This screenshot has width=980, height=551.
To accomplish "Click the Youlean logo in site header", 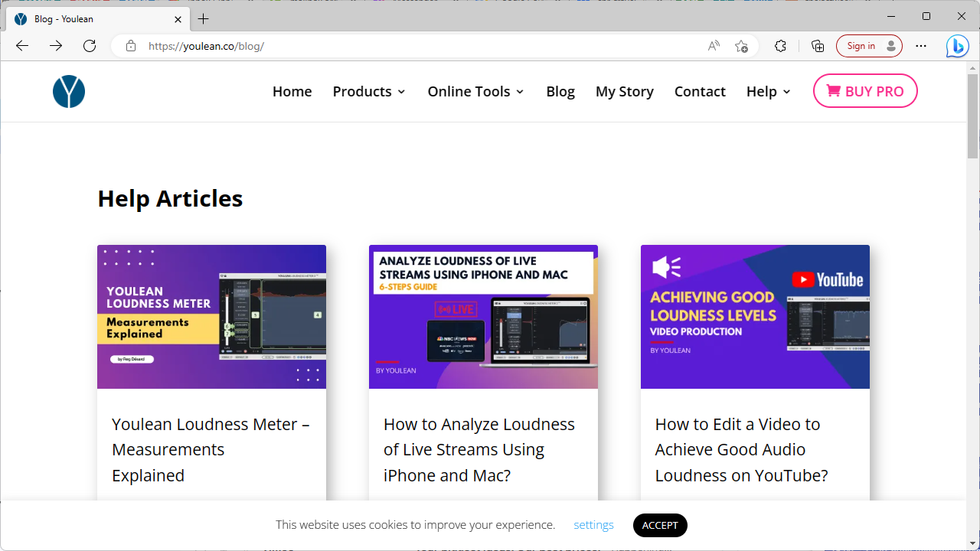I will pos(69,92).
